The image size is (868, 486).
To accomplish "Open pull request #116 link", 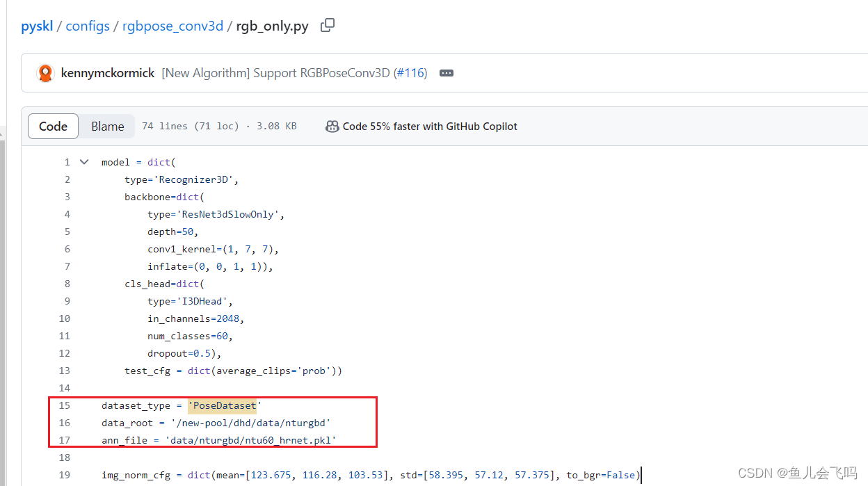I will pyautogui.click(x=410, y=73).
